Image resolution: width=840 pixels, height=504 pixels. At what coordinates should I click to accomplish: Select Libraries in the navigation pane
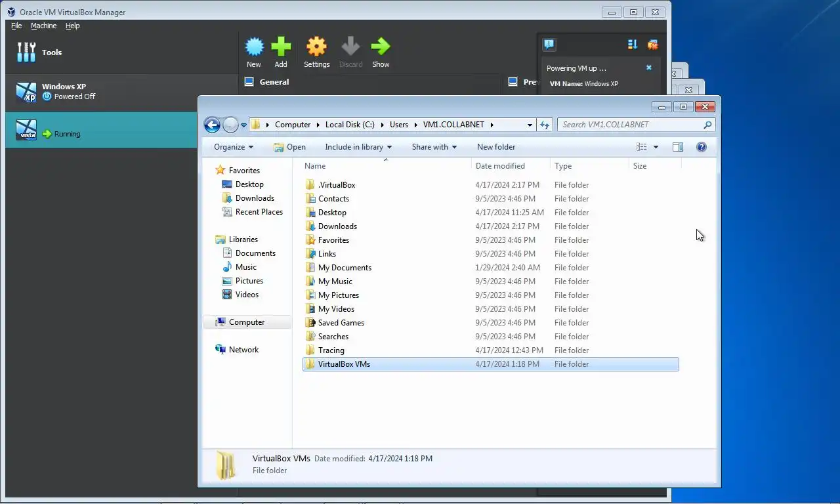pos(243,240)
